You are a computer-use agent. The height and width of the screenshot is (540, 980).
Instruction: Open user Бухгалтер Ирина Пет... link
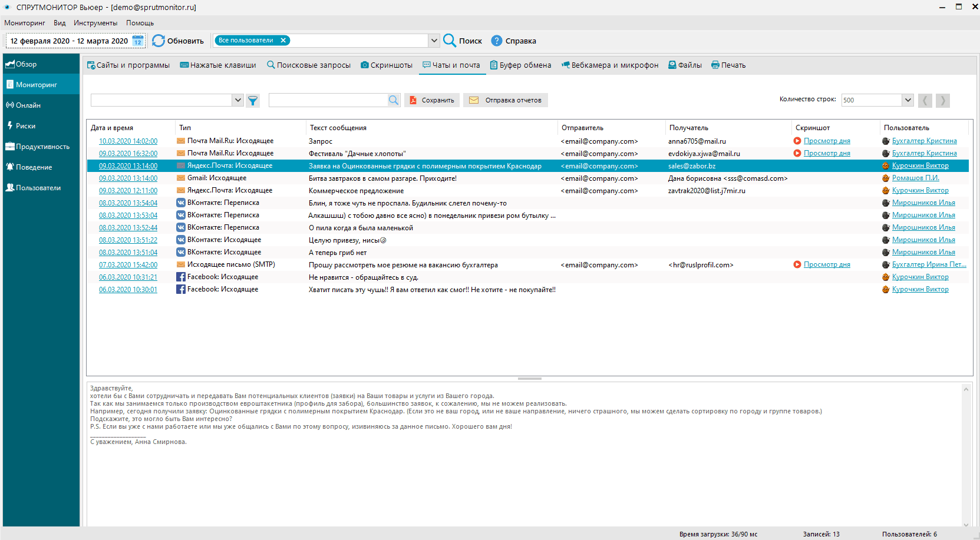tap(929, 265)
